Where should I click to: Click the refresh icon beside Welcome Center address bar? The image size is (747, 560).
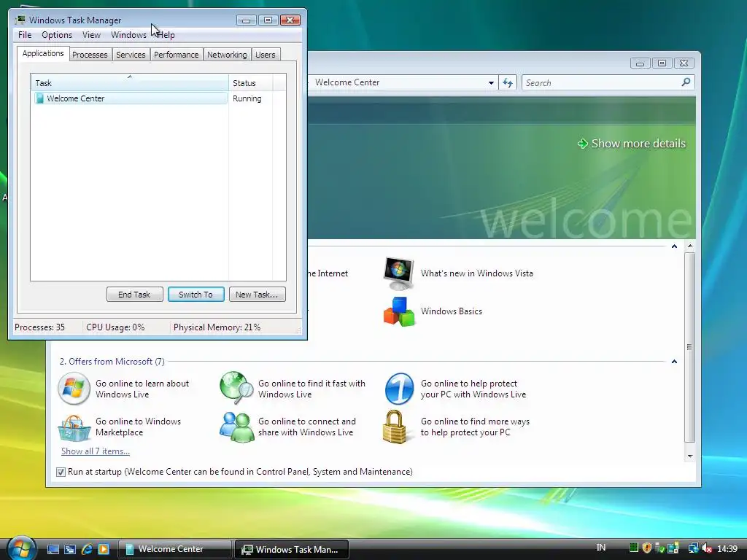pyautogui.click(x=508, y=83)
